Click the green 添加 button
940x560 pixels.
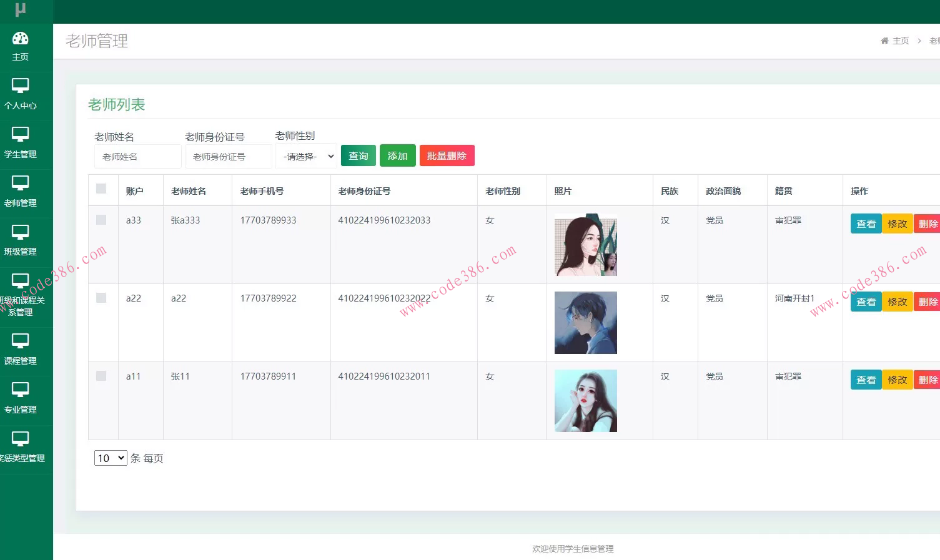click(397, 155)
